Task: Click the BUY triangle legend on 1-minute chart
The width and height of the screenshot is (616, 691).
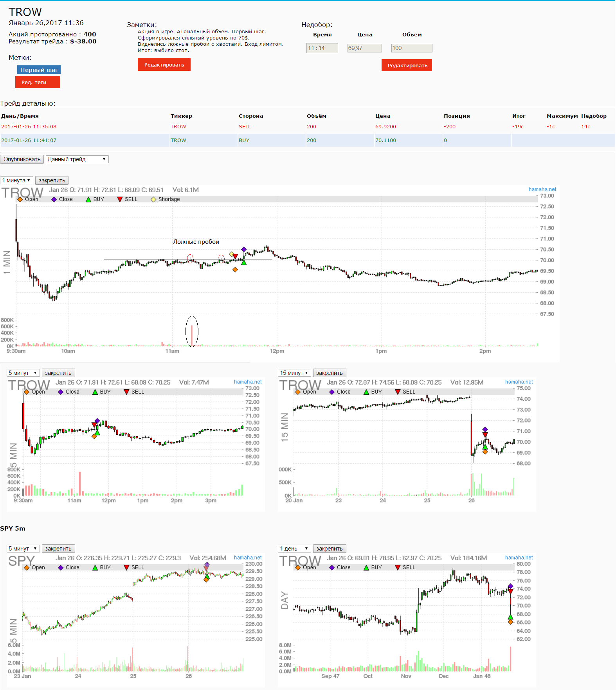Action: [88, 200]
